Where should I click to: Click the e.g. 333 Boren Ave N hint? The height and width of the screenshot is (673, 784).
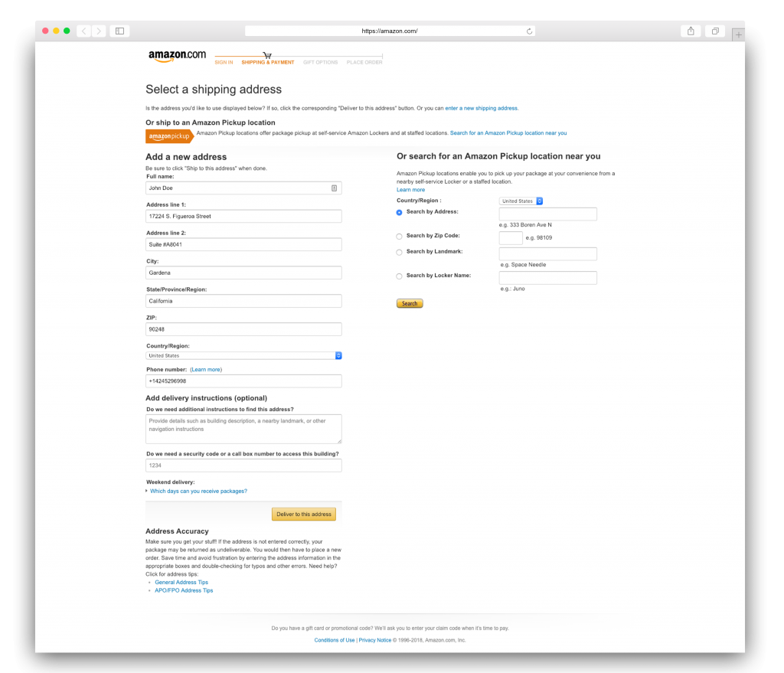click(525, 225)
